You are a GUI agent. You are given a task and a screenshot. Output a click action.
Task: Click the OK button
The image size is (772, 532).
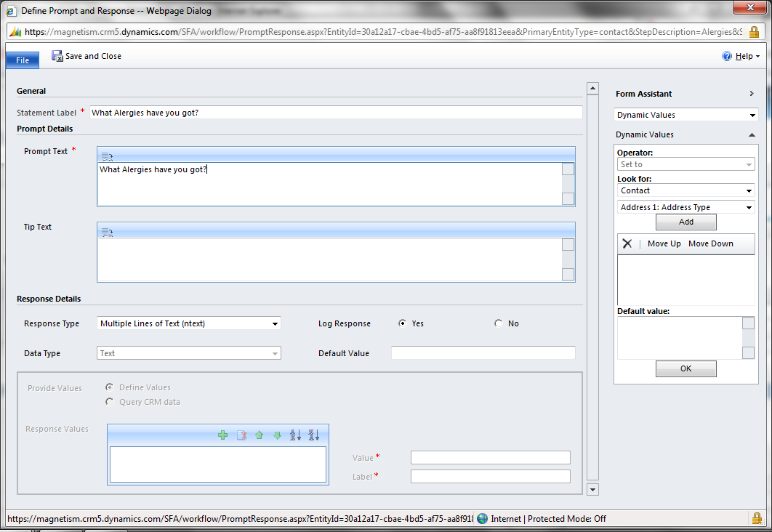click(x=685, y=368)
